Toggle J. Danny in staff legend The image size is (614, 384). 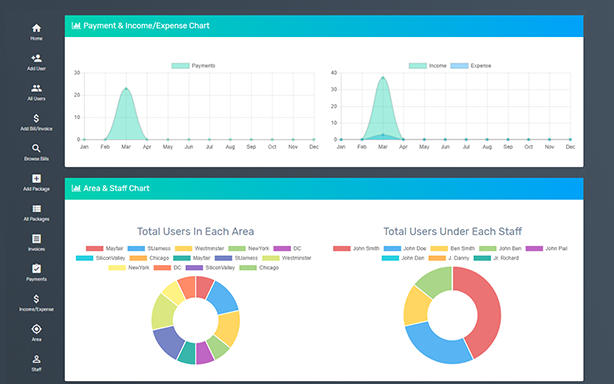(x=449, y=258)
